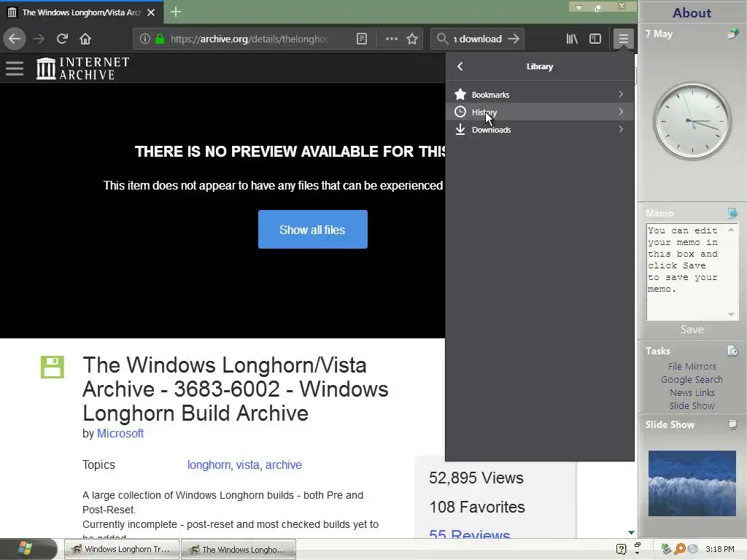Close the Firefox hamburger menu button

point(623,39)
